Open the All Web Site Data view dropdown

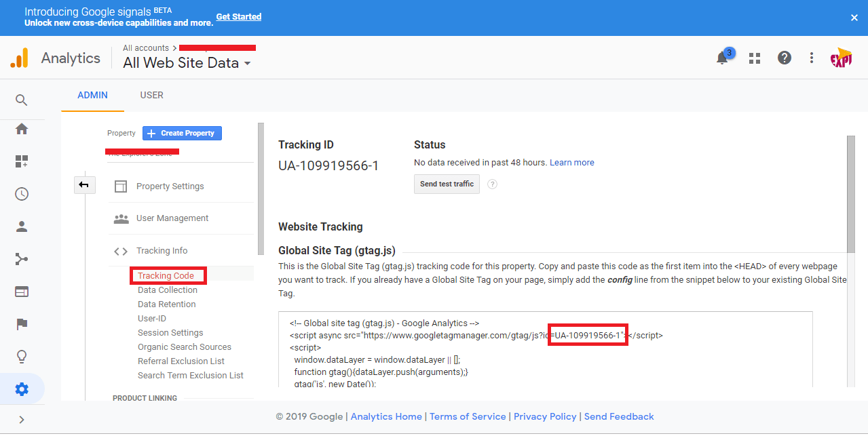pyautogui.click(x=187, y=63)
